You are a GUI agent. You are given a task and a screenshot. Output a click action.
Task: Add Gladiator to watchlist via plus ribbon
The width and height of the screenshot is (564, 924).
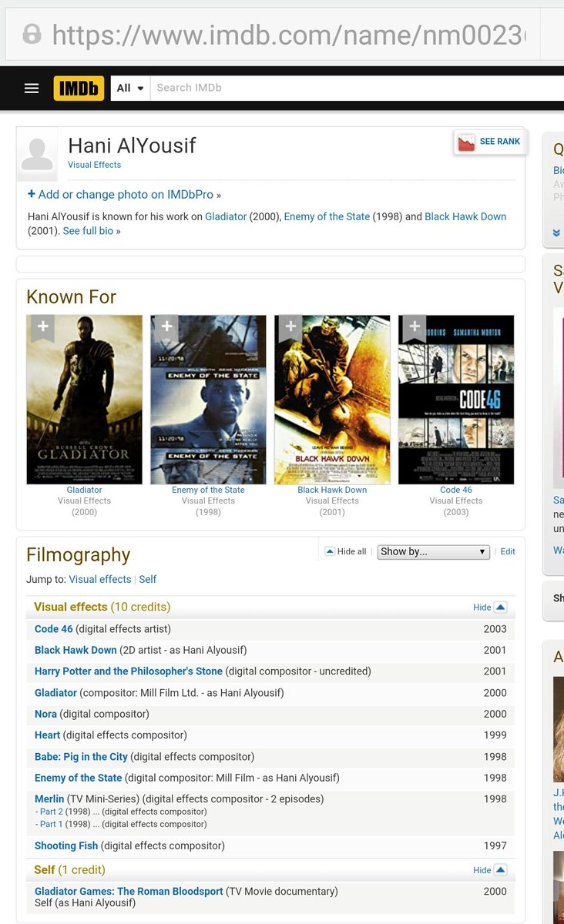43,327
